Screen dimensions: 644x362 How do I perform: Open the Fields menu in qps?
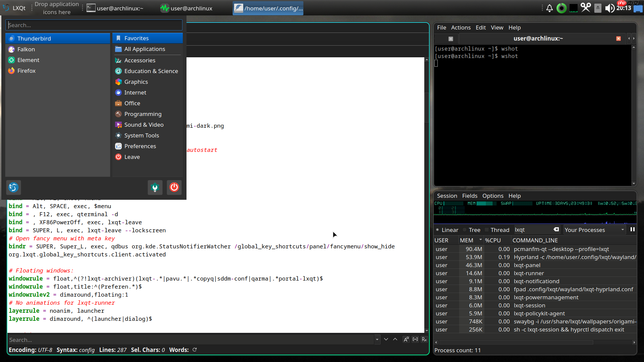pyautogui.click(x=470, y=196)
